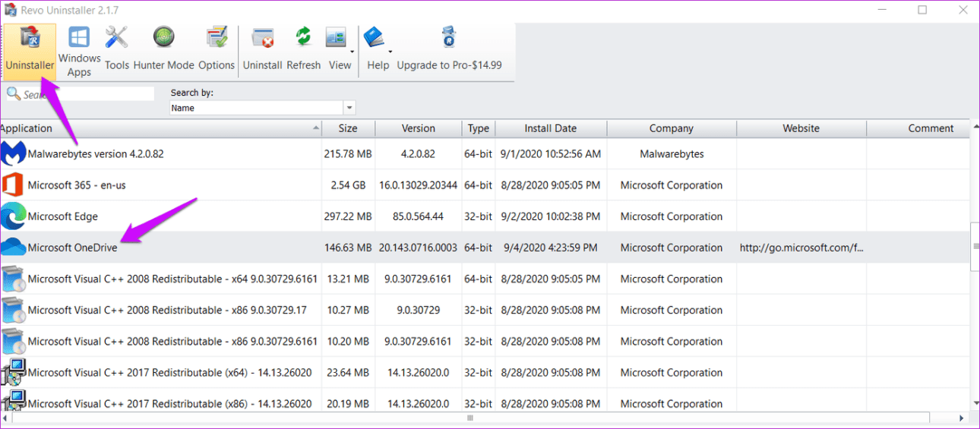Image resolution: width=980 pixels, height=429 pixels.
Task: Select Malwarebytes version 4.2.0.82 entry
Action: (x=96, y=154)
